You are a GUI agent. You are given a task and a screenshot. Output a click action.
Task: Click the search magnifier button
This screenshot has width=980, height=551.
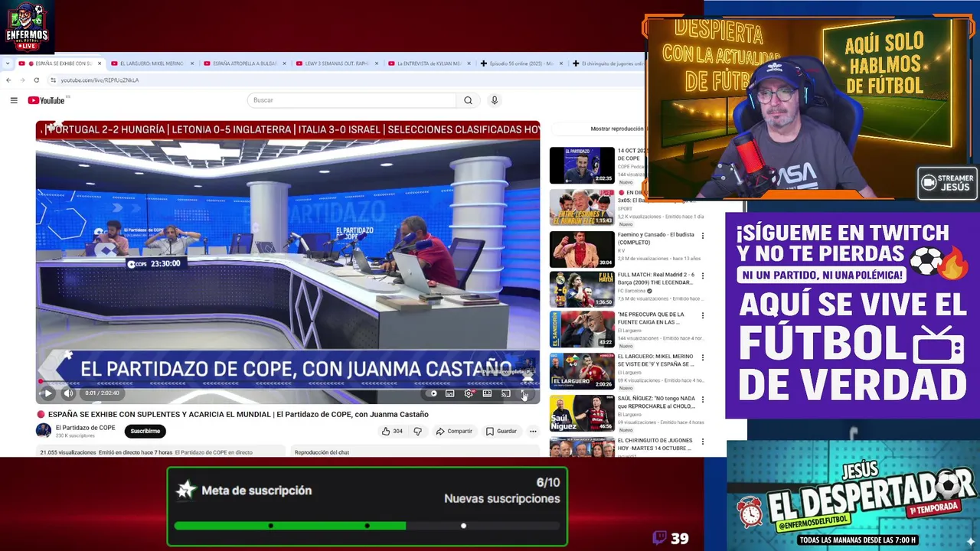(468, 100)
